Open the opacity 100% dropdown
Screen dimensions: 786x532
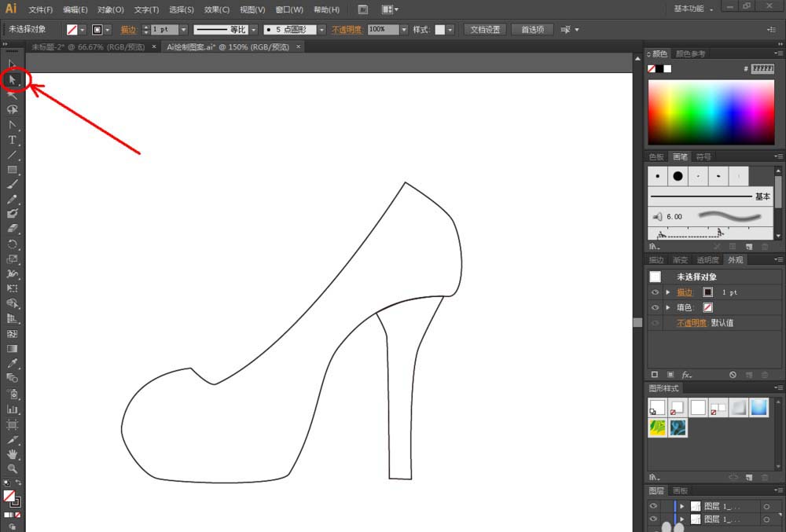click(x=404, y=29)
